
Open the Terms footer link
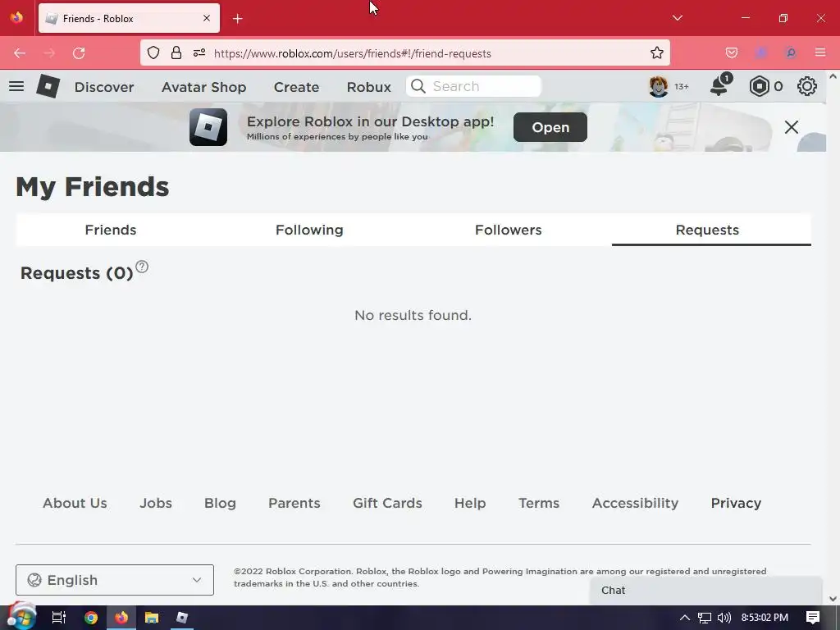pos(539,503)
